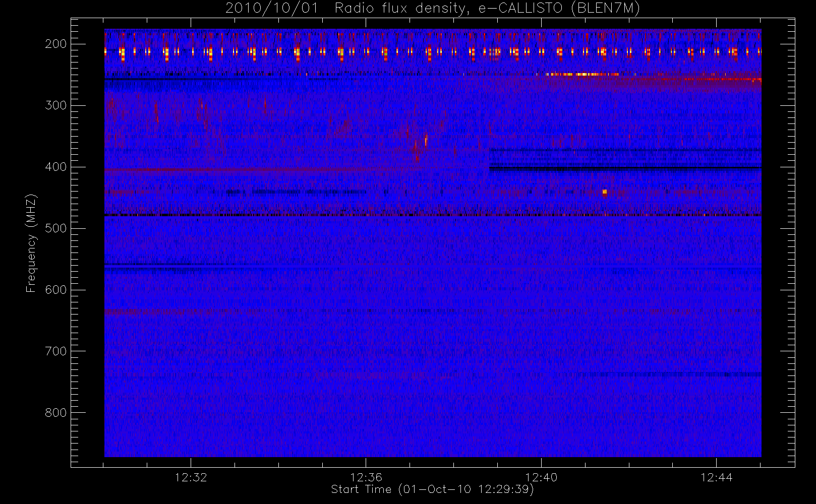Click the plot title 'Radio flux density, e-CALLISTO (BLEN7M)'

(x=487, y=9)
